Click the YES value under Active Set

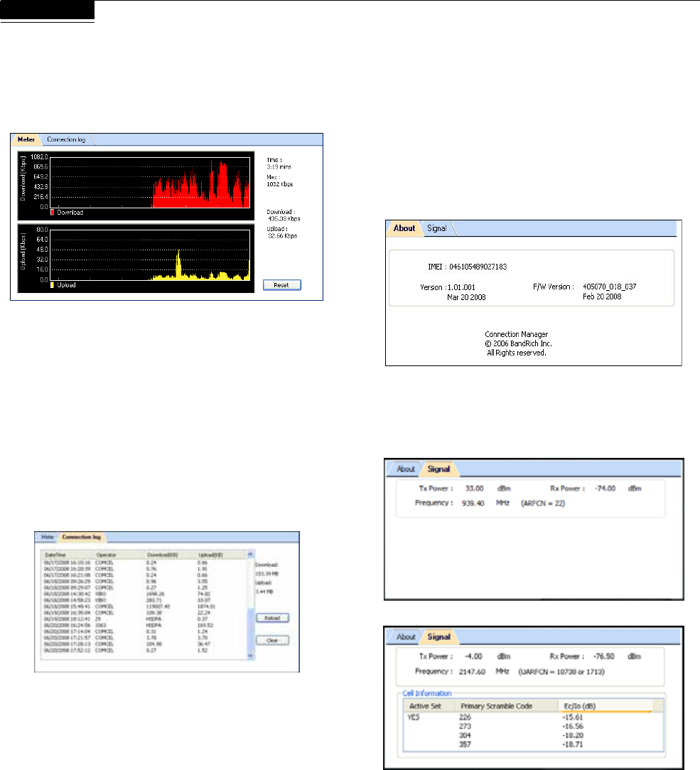pos(414,717)
